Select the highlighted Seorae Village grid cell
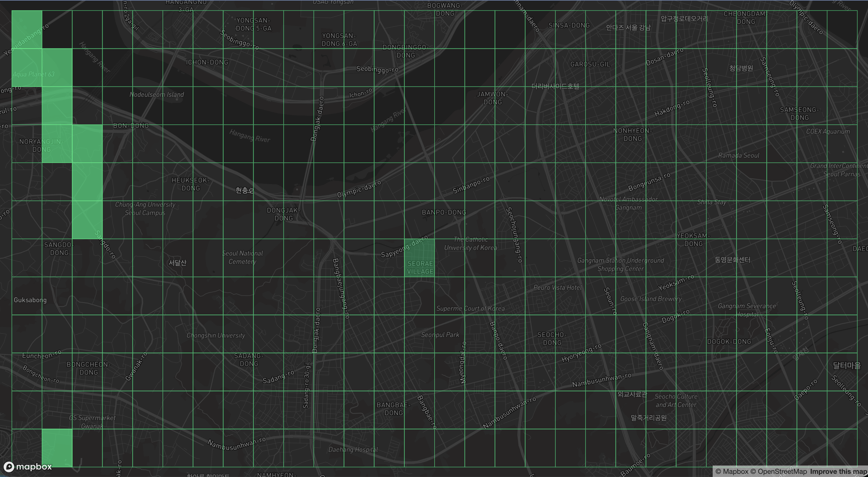 (419, 258)
